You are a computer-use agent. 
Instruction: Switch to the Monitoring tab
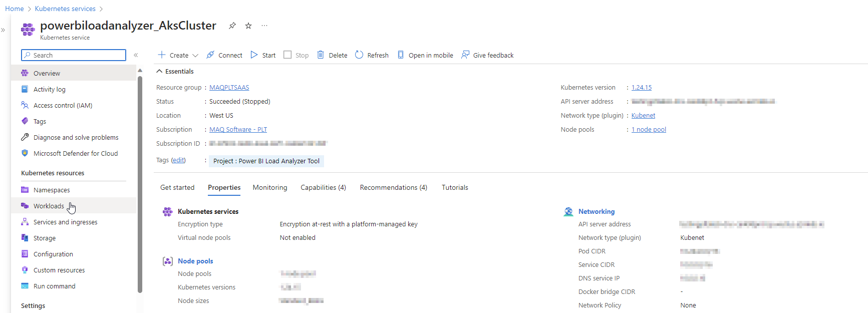(x=270, y=187)
